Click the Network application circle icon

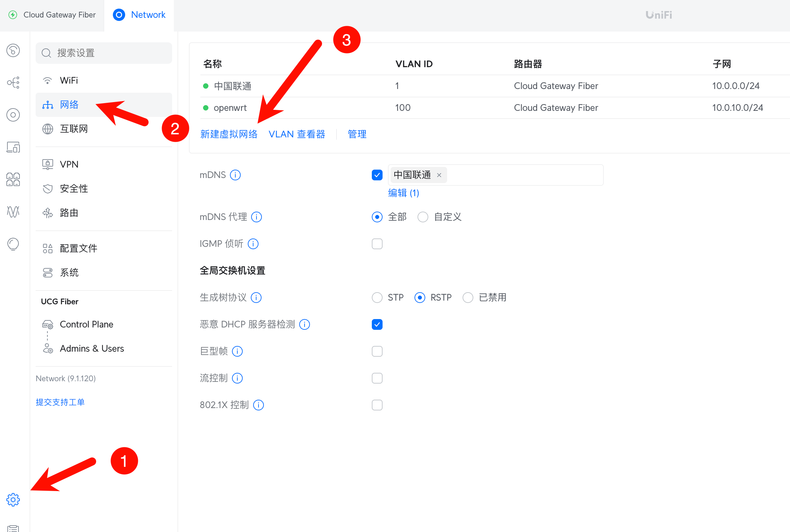click(x=119, y=15)
